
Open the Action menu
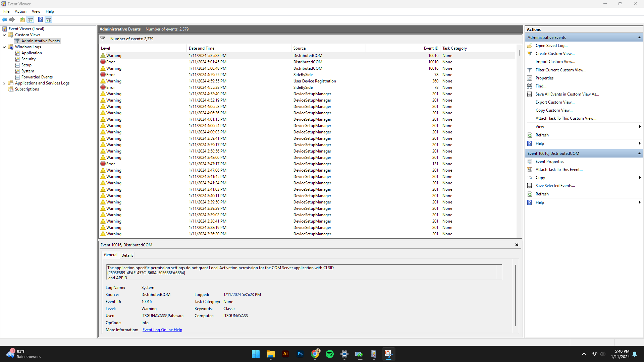[20, 11]
